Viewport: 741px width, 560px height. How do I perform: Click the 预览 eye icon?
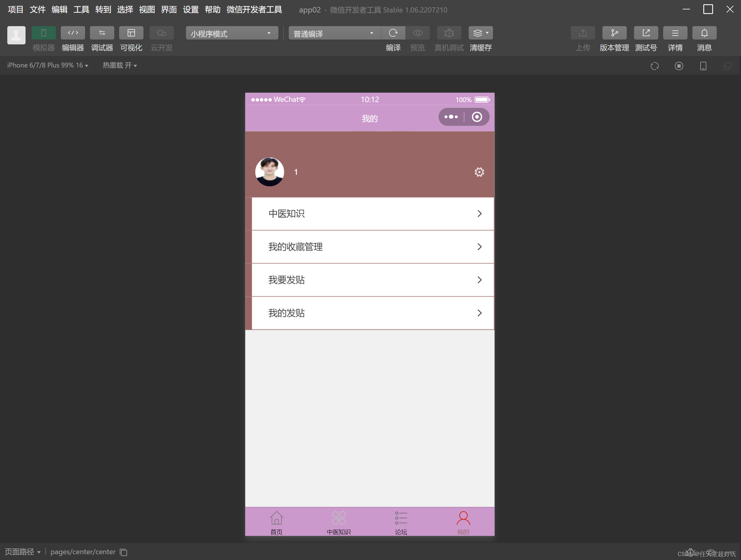[x=417, y=33]
